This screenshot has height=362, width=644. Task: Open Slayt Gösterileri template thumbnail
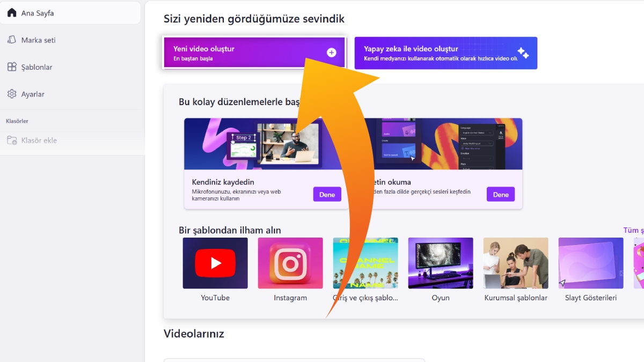[591, 263]
